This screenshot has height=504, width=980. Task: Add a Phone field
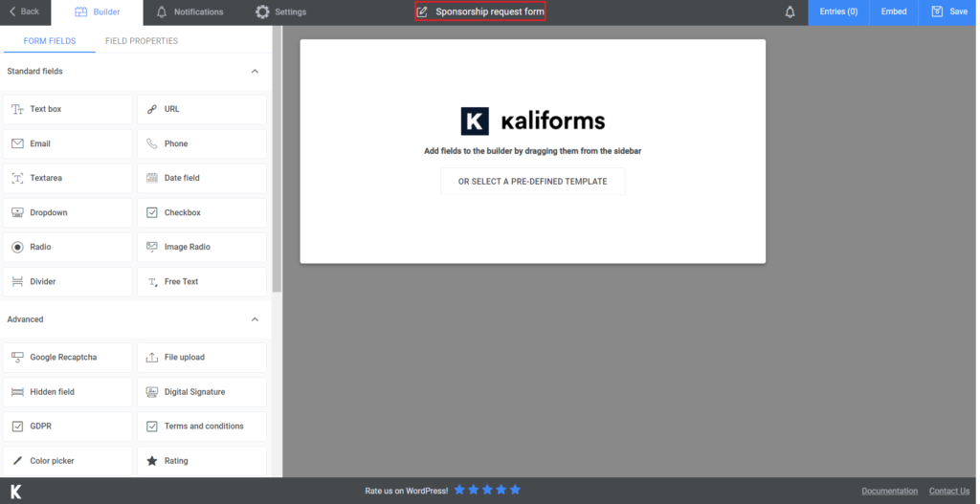point(202,143)
